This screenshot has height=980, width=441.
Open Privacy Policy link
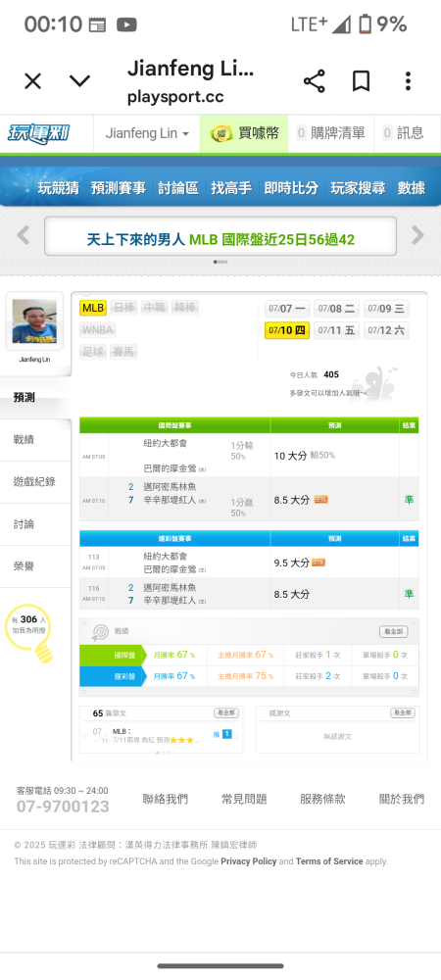point(249,861)
